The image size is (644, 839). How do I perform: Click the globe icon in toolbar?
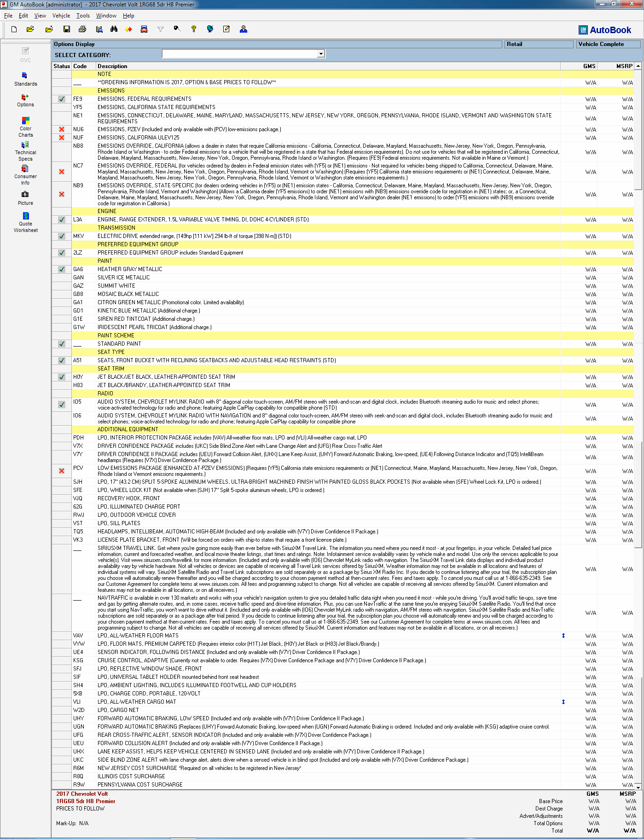[210, 29]
